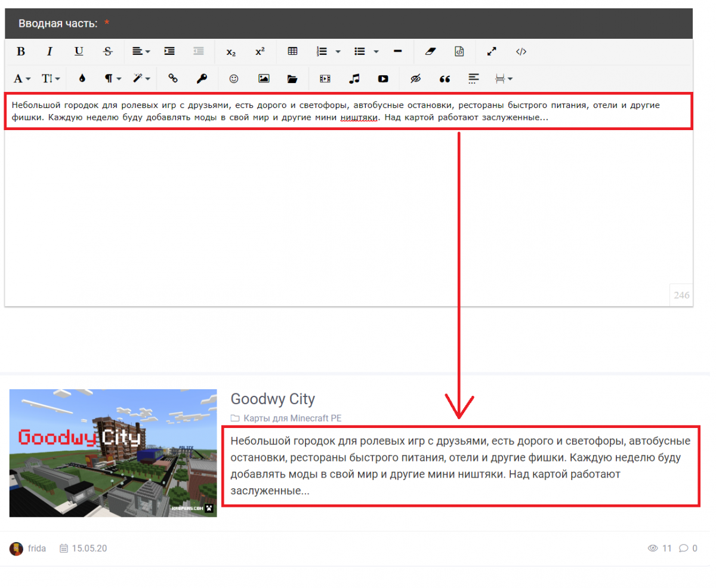Switch editor to fullscreen mode
The width and height of the screenshot is (716, 588).
point(492,51)
